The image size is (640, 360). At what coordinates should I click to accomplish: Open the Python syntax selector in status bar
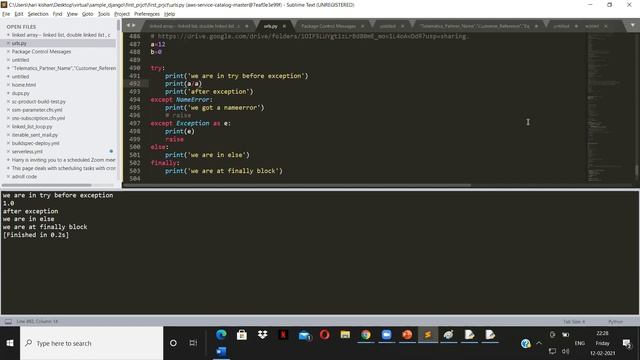(x=615, y=322)
